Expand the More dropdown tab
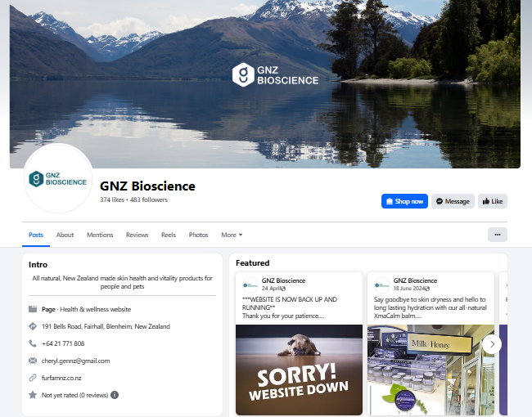This screenshot has width=532, height=417. click(x=232, y=235)
